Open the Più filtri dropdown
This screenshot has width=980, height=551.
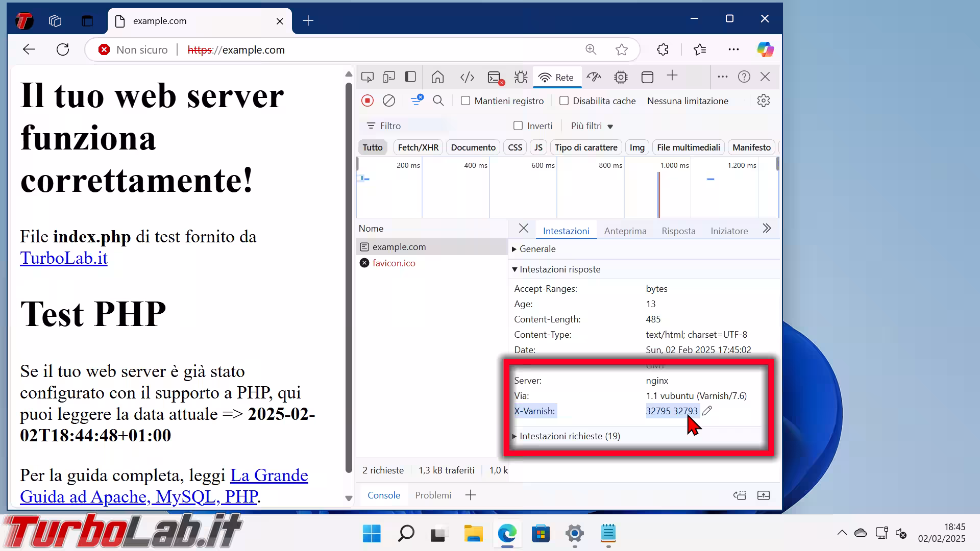click(x=592, y=126)
